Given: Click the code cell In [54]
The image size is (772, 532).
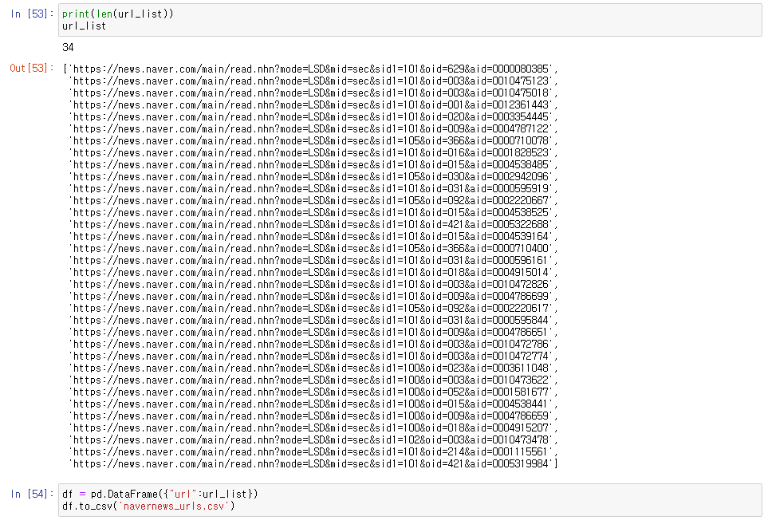Looking at the screenshot, I should [410, 500].
